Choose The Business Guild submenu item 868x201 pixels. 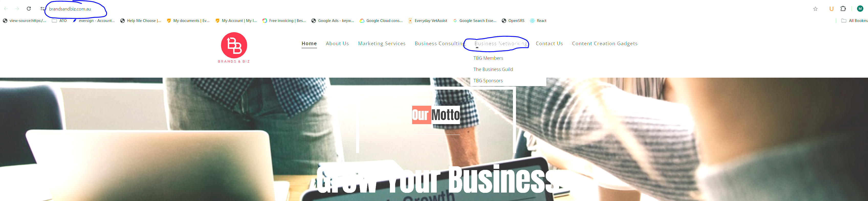(x=493, y=69)
